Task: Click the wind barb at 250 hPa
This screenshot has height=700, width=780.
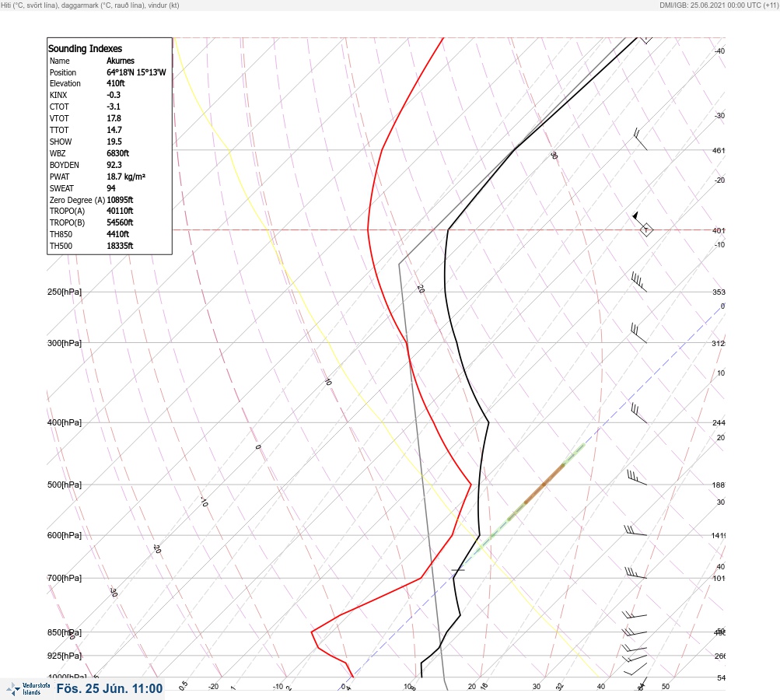Action: [638, 282]
